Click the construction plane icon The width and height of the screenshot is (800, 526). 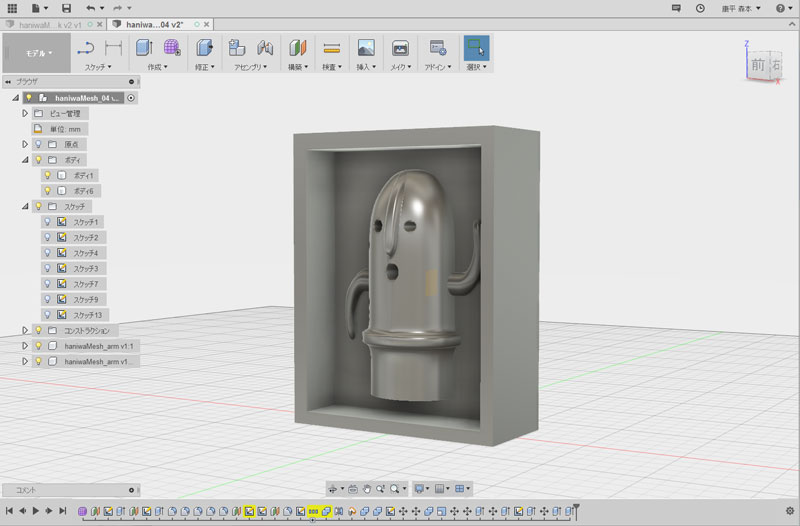point(297,48)
